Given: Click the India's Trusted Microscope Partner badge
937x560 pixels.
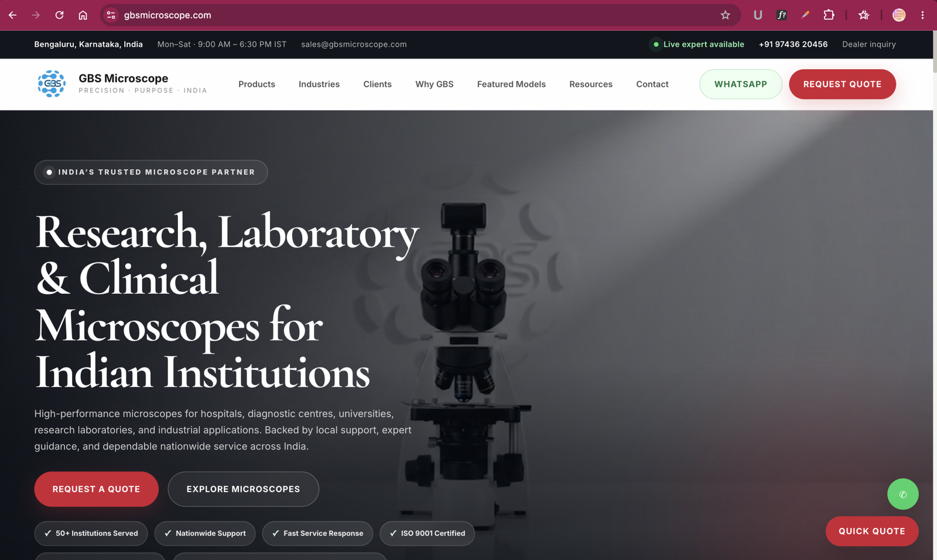Looking at the screenshot, I should 151,172.
